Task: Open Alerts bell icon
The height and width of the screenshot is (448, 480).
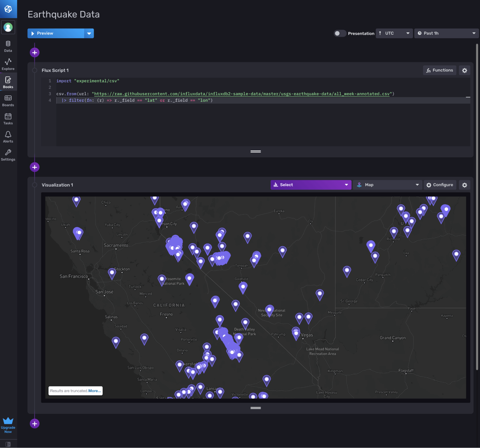Action: 8,137
